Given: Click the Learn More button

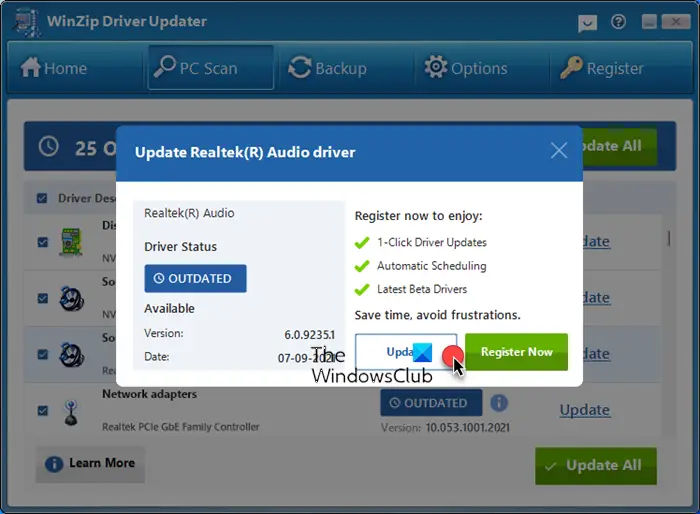Looking at the screenshot, I should [90, 464].
